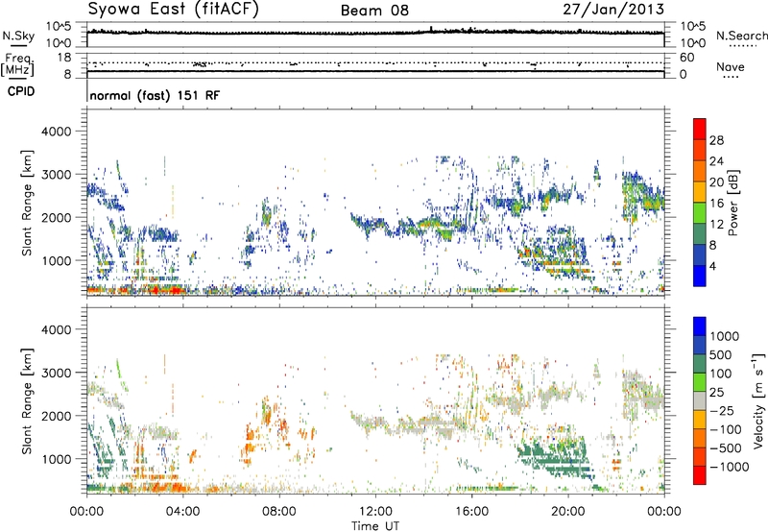This screenshot has height=532, width=768.
Task: Pick the red bottom velocity colorbar segment
Action: [700, 475]
